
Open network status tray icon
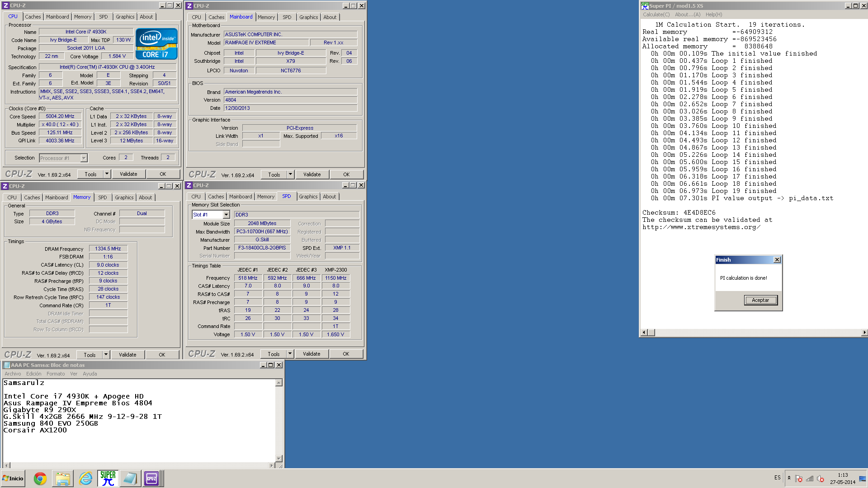pos(810,479)
